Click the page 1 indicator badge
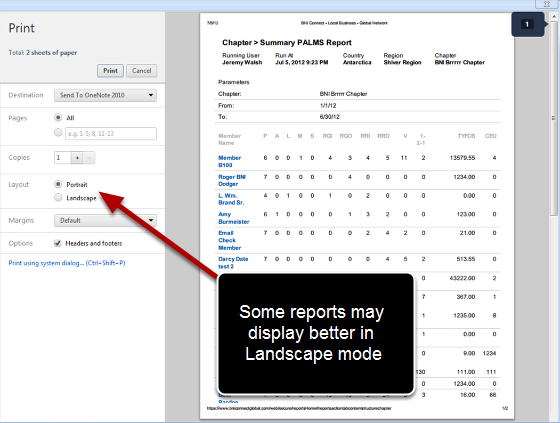This screenshot has width=560, height=423. pyautogui.click(x=528, y=24)
